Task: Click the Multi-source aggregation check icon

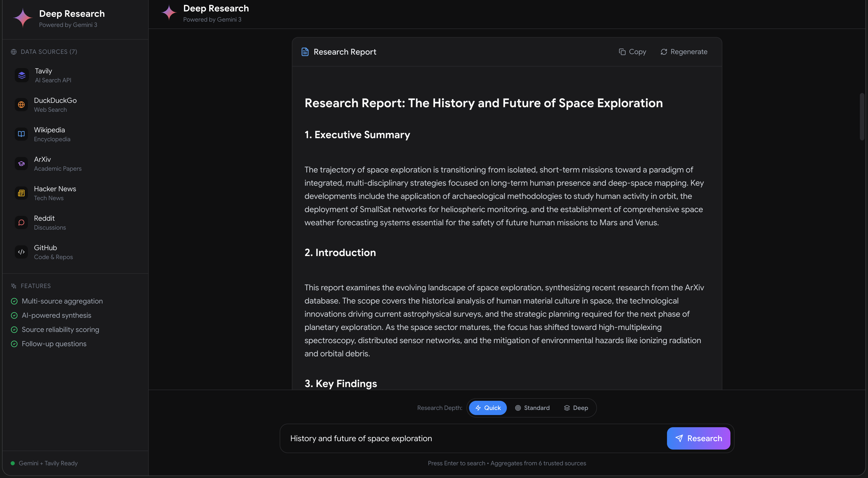Action: [x=14, y=301]
